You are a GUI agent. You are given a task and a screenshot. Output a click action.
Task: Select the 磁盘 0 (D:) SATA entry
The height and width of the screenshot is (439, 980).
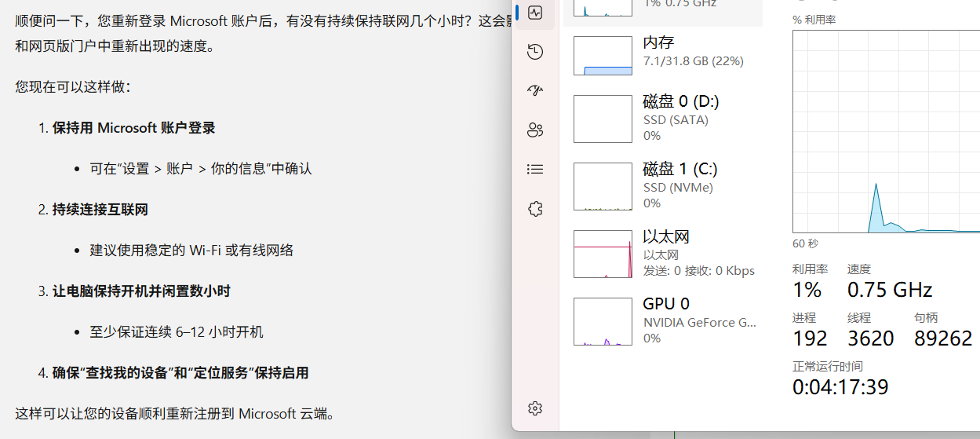[663, 118]
